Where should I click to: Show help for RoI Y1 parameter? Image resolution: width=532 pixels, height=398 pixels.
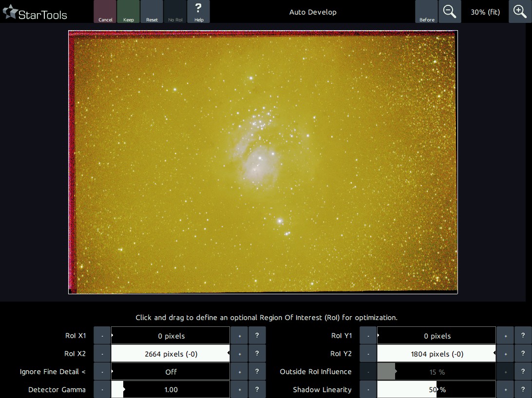523,336
